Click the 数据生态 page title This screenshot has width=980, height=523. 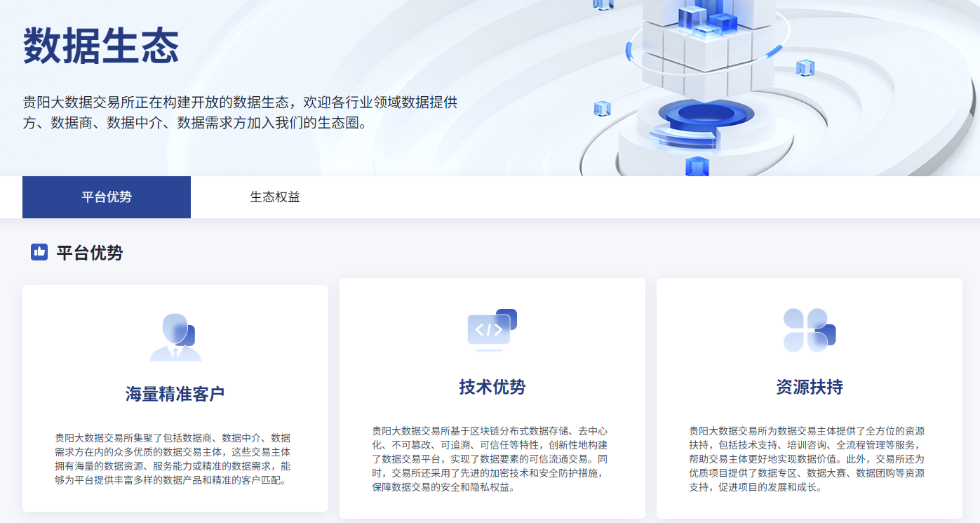tap(101, 47)
